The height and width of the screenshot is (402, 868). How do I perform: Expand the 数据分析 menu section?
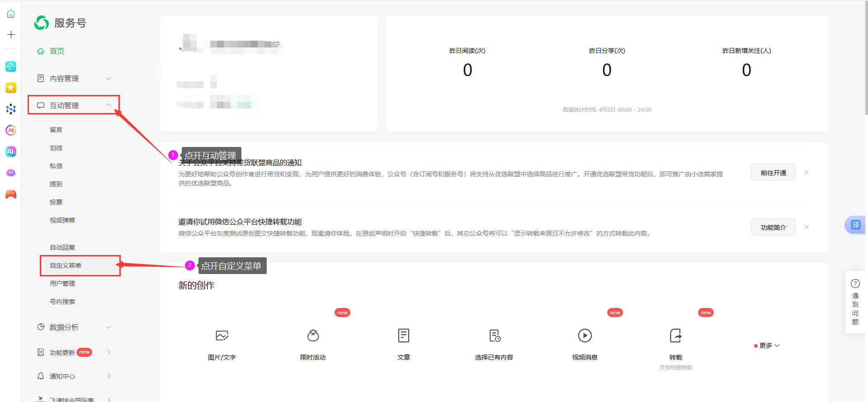[74, 327]
